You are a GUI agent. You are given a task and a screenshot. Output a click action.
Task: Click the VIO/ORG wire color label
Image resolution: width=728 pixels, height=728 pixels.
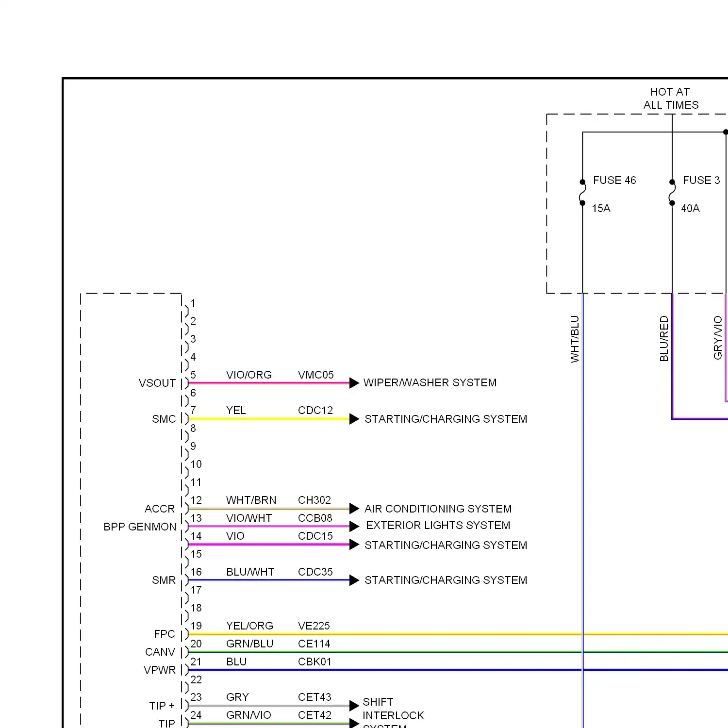249,375
